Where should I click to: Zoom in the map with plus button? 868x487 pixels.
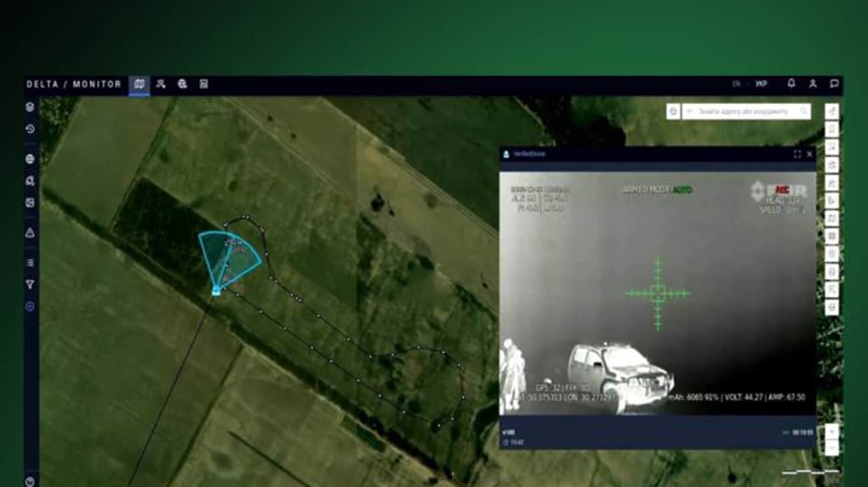(x=831, y=432)
